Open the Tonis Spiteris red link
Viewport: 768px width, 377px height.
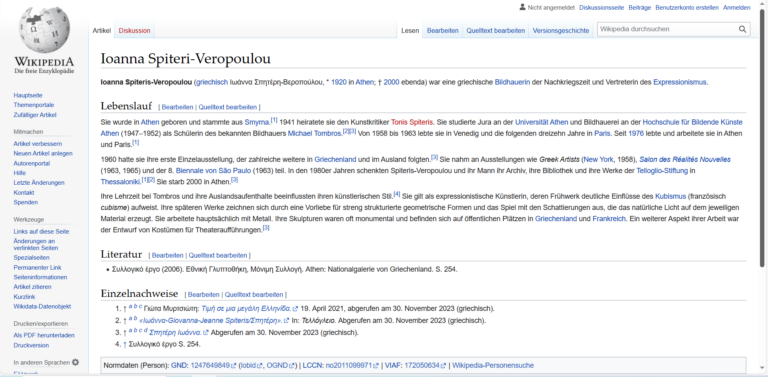tap(412, 121)
